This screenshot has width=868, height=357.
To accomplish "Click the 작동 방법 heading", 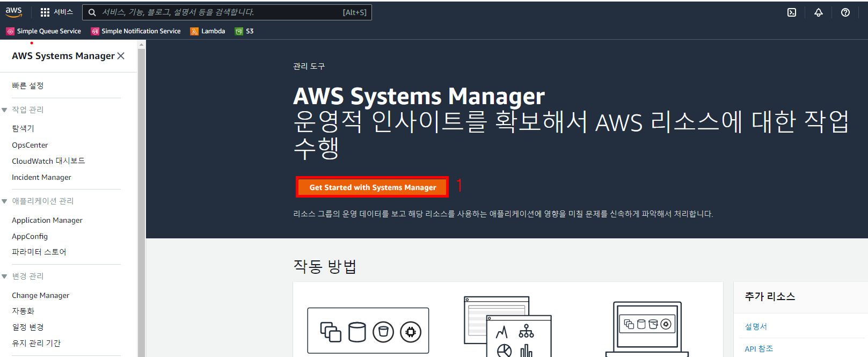I will [x=325, y=266].
